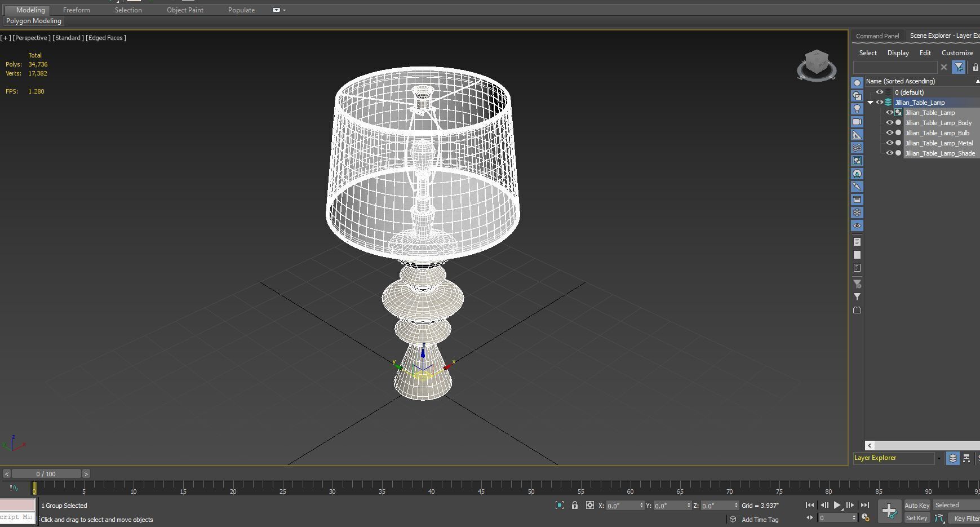The height and width of the screenshot is (527, 980).
Task: Click the Set Keys large plus-key button
Action: pos(889,511)
